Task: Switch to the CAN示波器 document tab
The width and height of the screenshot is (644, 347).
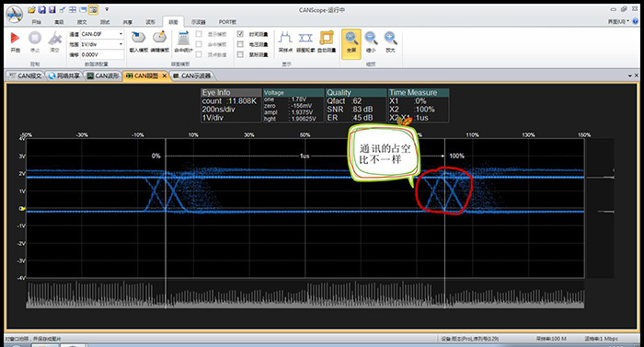Action: pyautogui.click(x=191, y=75)
